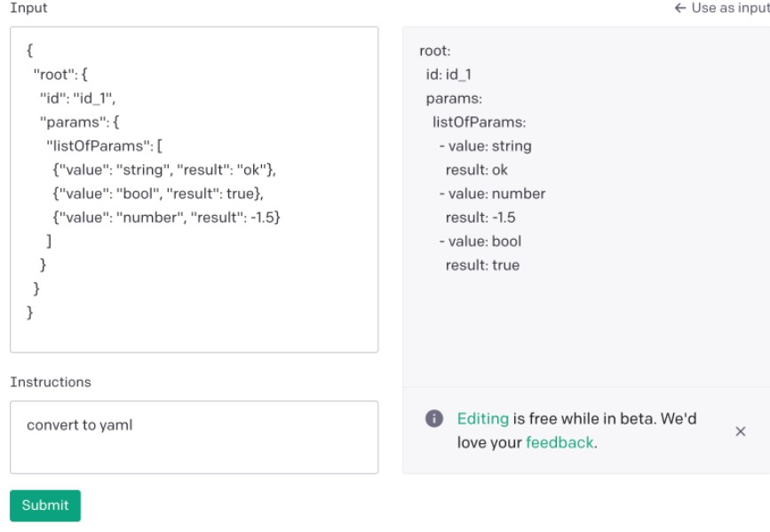Image resolution: width=770 pixels, height=532 pixels.
Task: Open the Editing link in the notice
Action: coord(483,418)
